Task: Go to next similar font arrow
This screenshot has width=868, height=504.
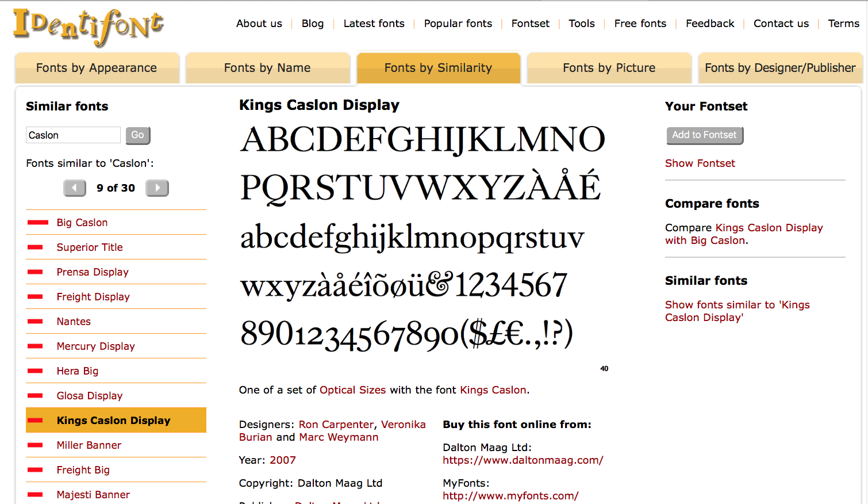Action: [157, 188]
